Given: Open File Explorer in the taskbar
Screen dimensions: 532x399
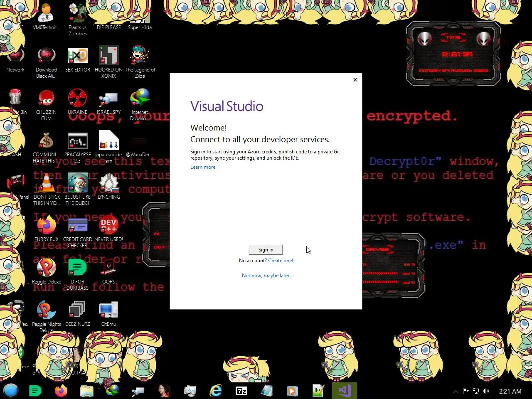Looking at the screenshot, I should 87,391.
